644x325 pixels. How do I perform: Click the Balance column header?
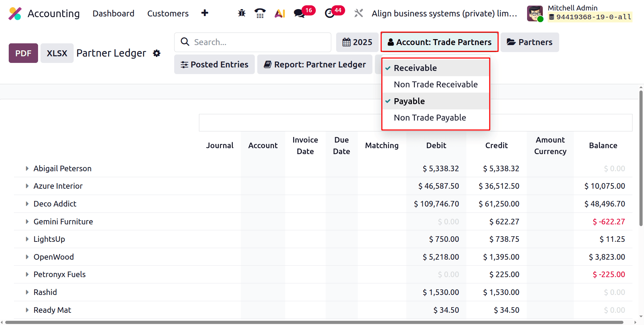pos(603,145)
